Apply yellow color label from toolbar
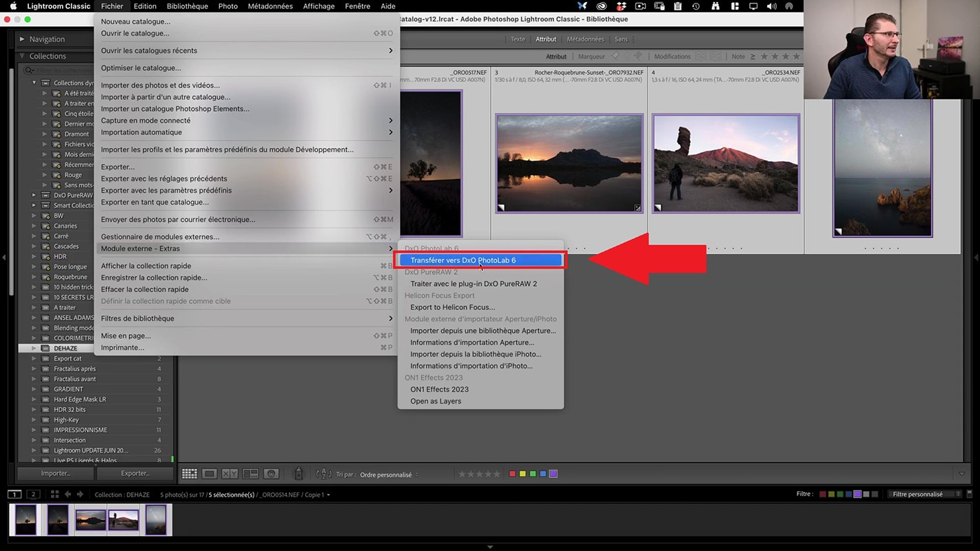The width and height of the screenshot is (980, 551). [522, 474]
